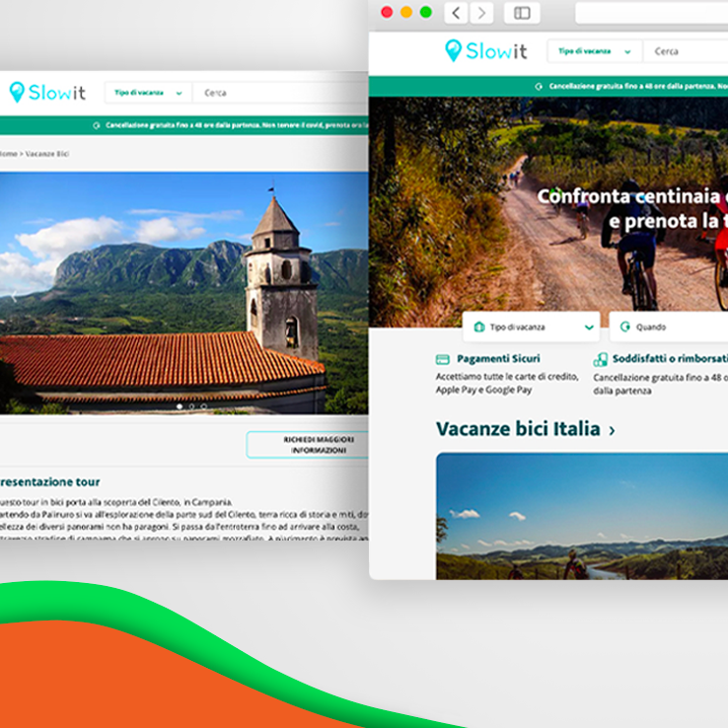Screen dimensions: 728x728
Task: Click the browser back arrow button
Action: pyautogui.click(x=456, y=13)
